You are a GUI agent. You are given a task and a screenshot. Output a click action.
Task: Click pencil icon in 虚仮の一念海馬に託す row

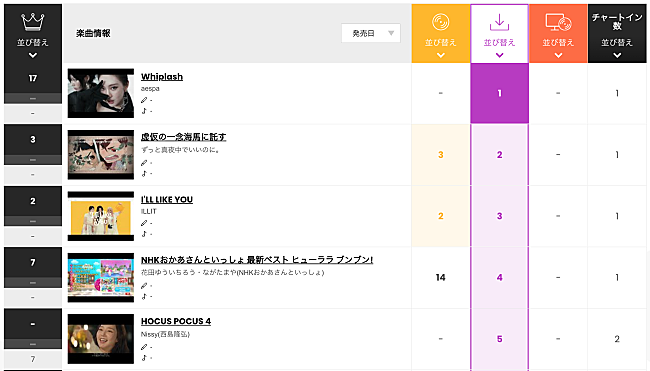click(x=144, y=162)
